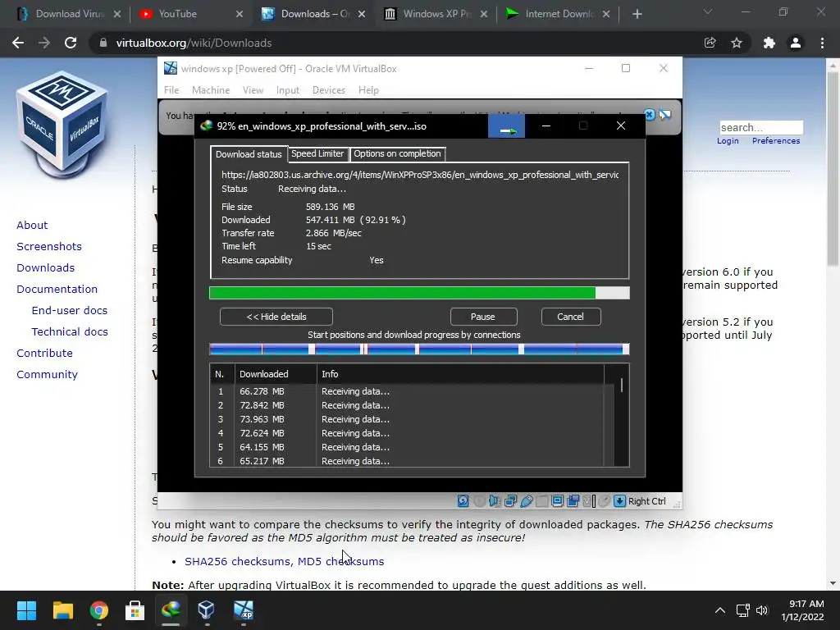Open the VirtualBox Input menu
The image size is (840, 630).
pos(288,90)
